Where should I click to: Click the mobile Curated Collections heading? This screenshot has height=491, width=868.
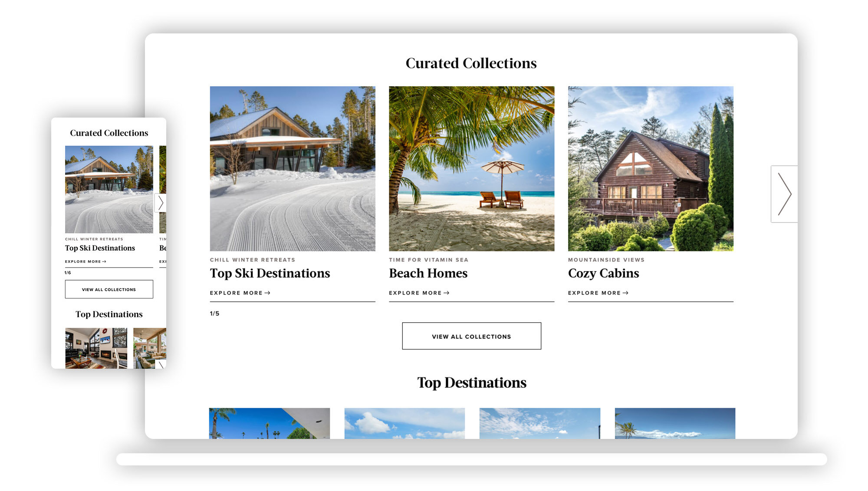pyautogui.click(x=109, y=133)
